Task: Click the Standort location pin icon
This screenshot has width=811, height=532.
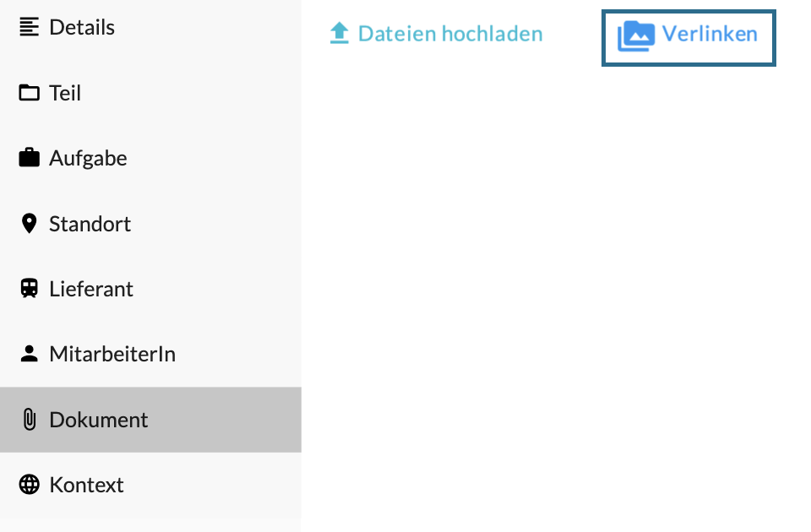Action: 30,224
